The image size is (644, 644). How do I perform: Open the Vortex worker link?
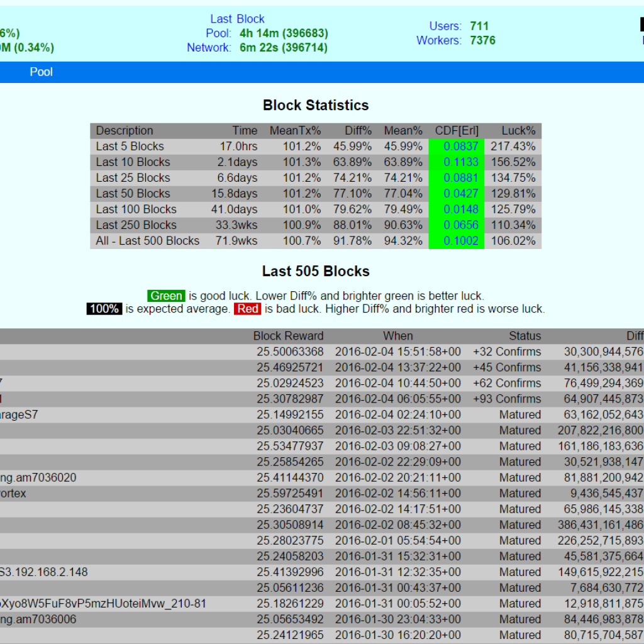coord(13,493)
